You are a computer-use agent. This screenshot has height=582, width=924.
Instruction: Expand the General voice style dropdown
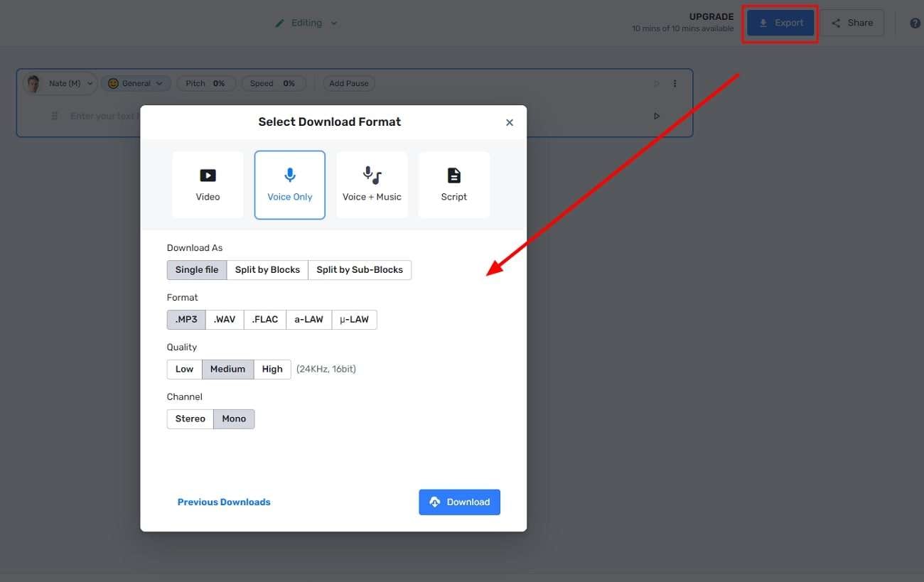[x=136, y=83]
